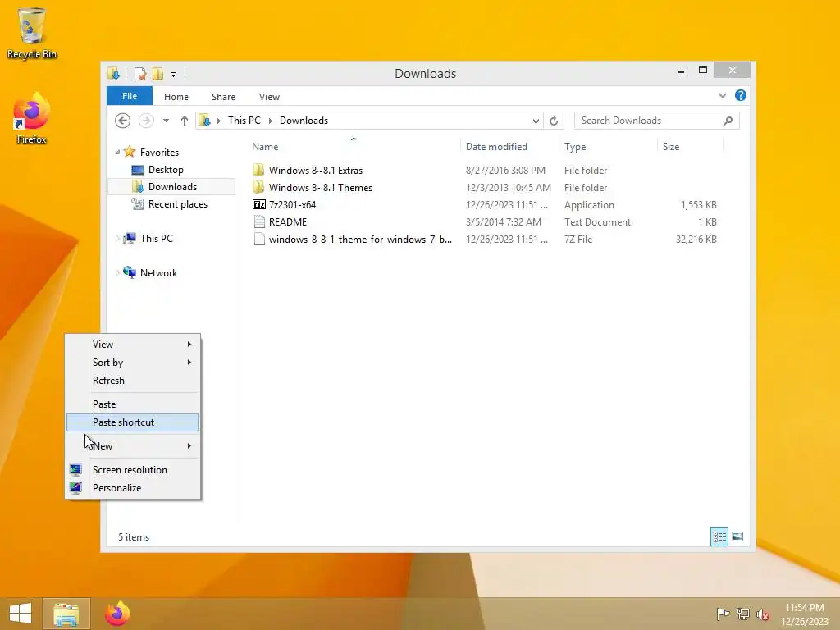840x630 pixels.
Task: Click Downloads in the address bar path
Action: click(x=304, y=121)
